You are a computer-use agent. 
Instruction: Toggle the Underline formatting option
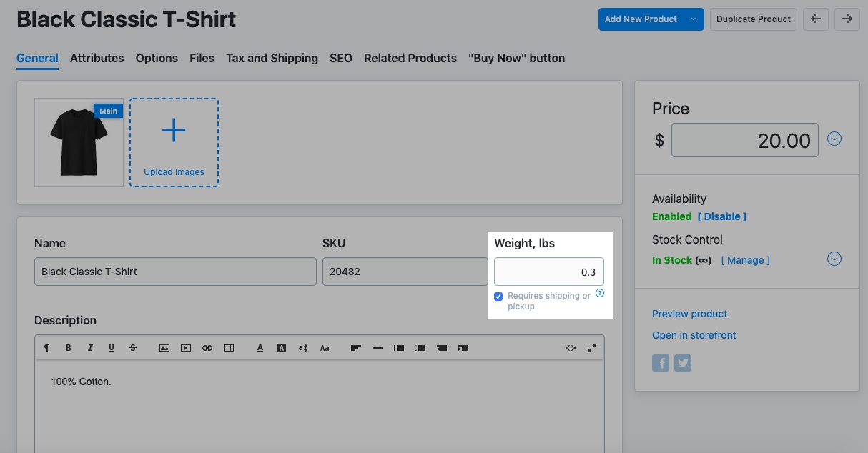click(x=112, y=348)
